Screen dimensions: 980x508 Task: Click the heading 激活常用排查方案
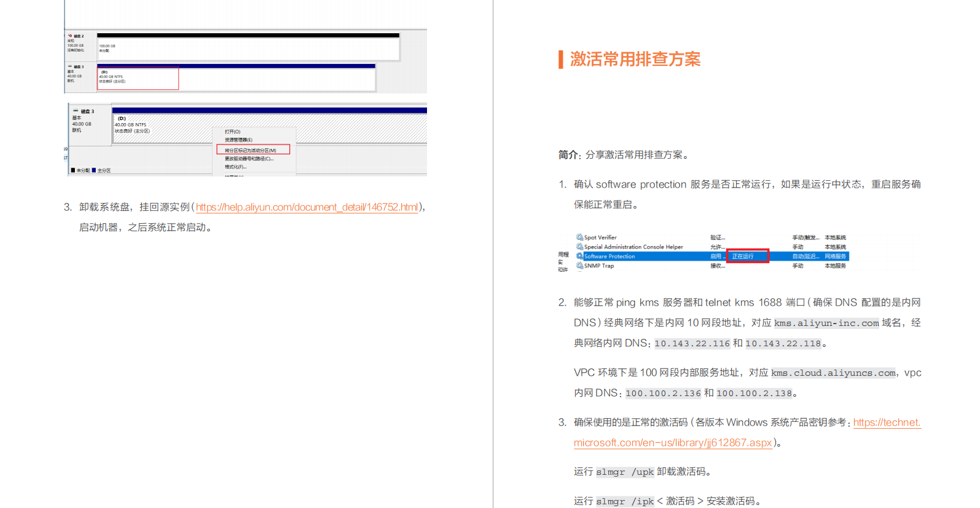click(x=635, y=59)
